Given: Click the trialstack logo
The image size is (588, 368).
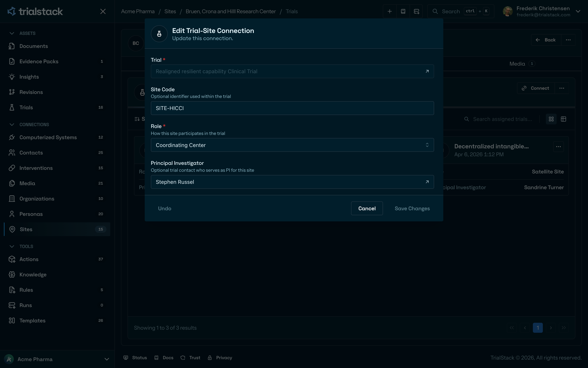Looking at the screenshot, I should (x=35, y=11).
